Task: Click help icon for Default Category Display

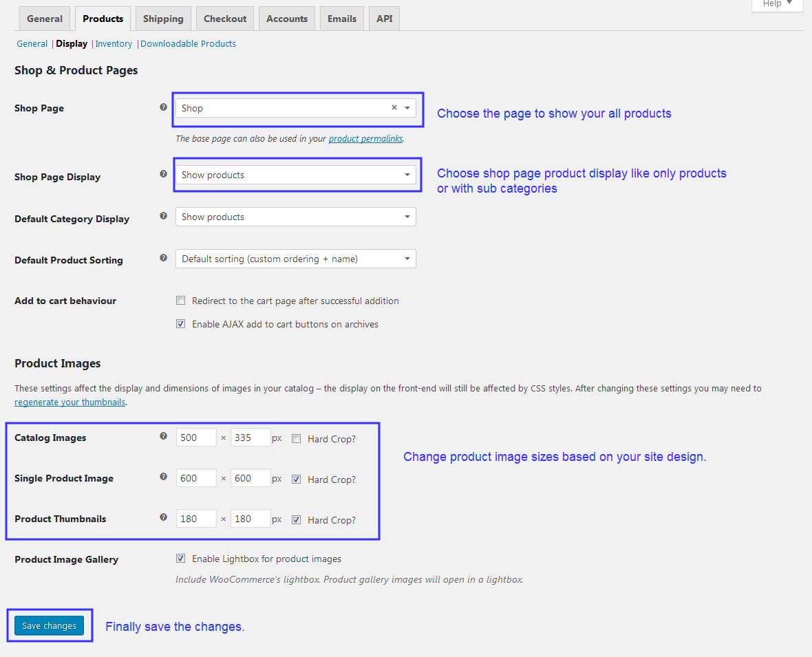Action: pyautogui.click(x=163, y=216)
